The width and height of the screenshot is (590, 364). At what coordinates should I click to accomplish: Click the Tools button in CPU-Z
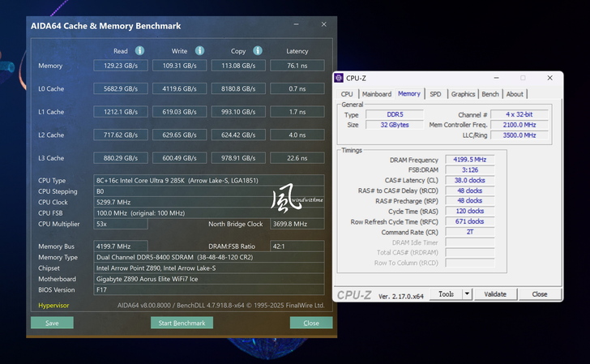point(447,294)
